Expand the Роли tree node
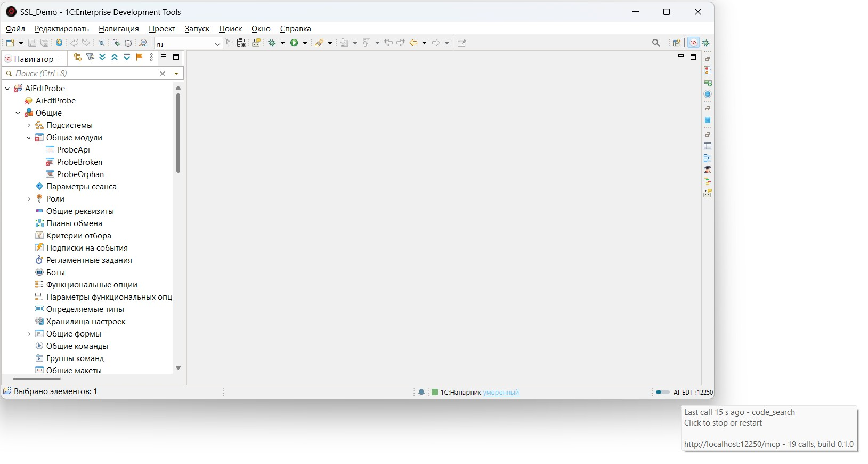The width and height of the screenshot is (868, 464). click(x=29, y=199)
